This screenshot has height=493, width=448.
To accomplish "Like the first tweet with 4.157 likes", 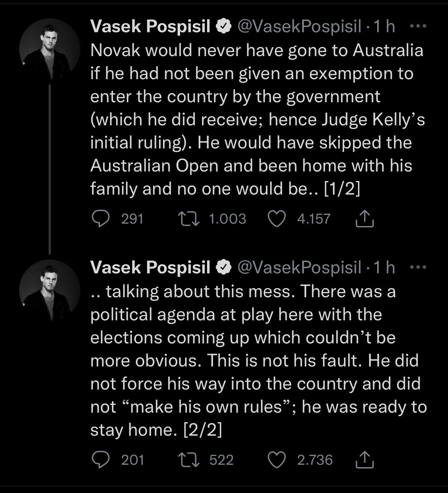I will click(277, 219).
